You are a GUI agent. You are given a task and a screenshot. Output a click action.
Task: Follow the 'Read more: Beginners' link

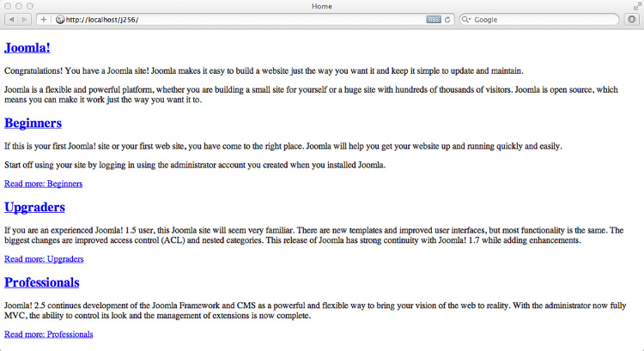click(x=43, y=184)
